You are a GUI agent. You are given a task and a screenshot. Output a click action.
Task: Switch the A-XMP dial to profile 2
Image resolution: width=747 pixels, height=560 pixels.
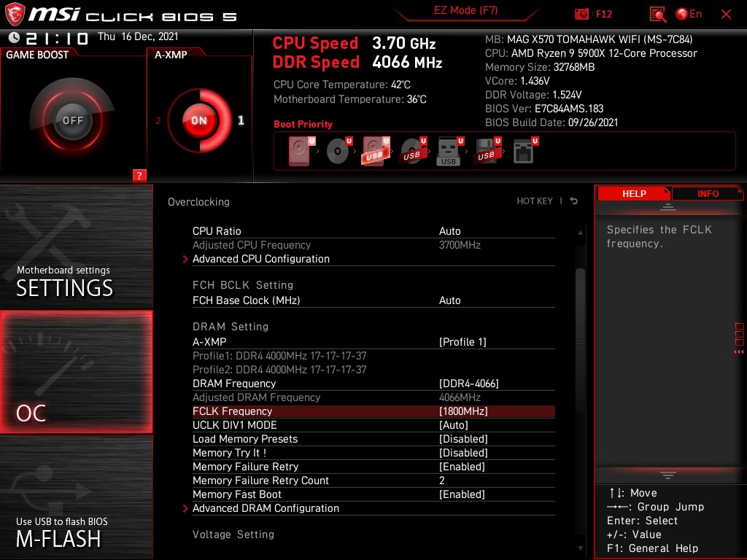pyautogui.click(x=159, y=121)
